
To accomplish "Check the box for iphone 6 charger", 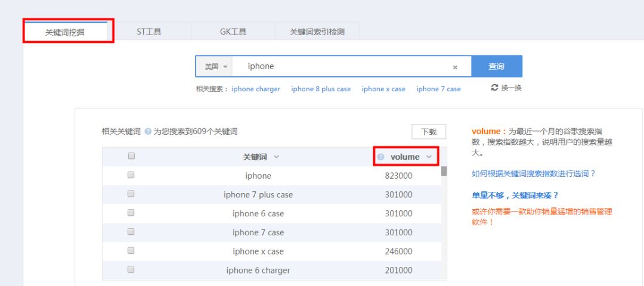I will point(131,269).
